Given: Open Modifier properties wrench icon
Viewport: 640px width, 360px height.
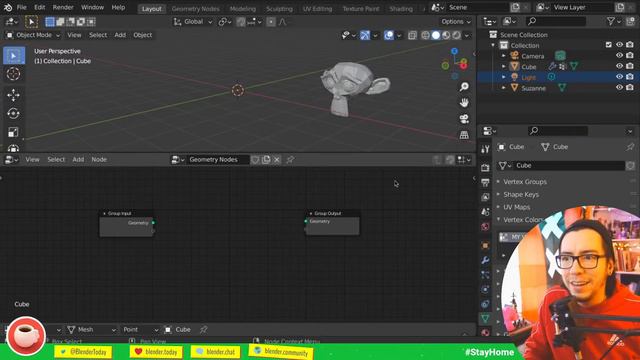Looking at the screenshot, I should [x=485, y=260].
